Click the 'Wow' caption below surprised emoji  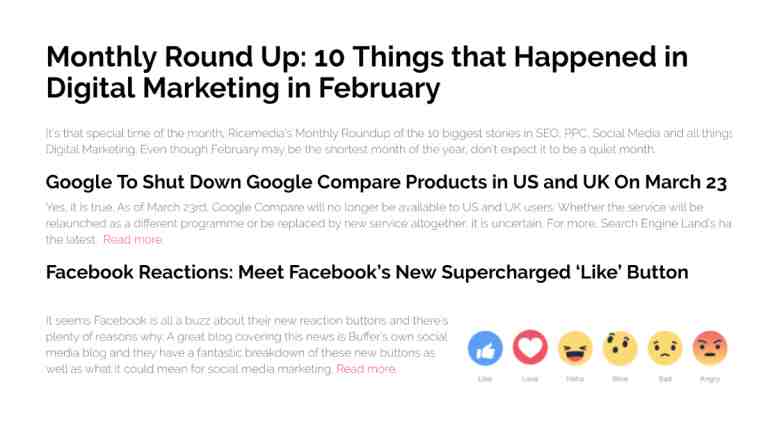pyautogui.click(x=620, y=379)
